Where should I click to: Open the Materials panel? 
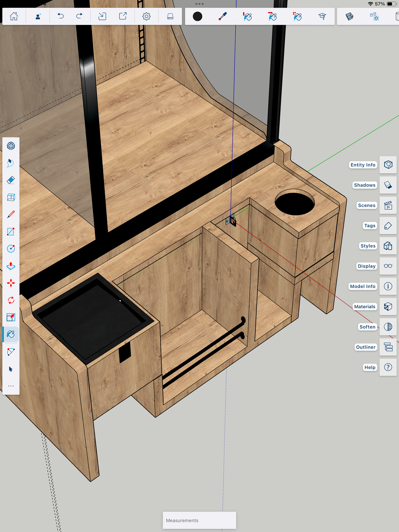coord(388,307)
